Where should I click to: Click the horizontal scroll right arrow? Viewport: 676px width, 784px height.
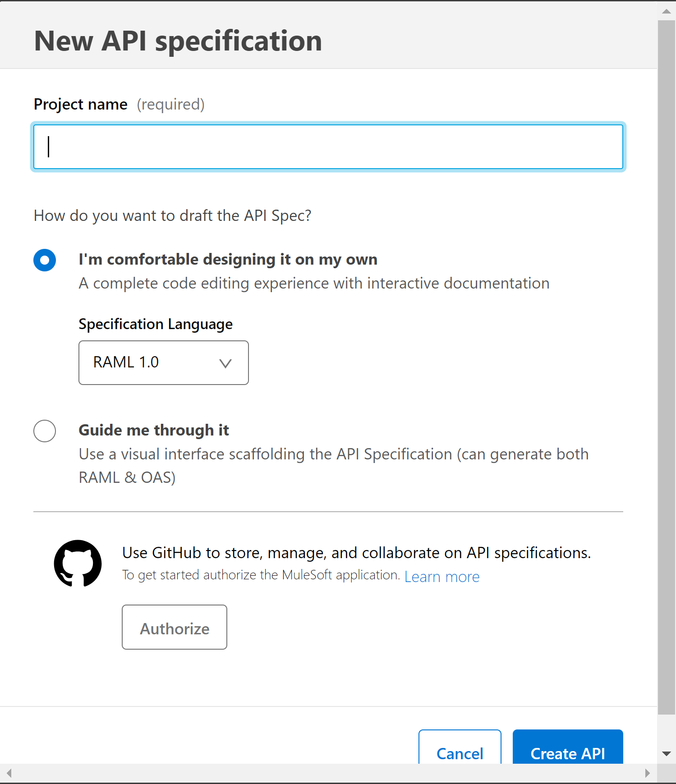(648, 773)
